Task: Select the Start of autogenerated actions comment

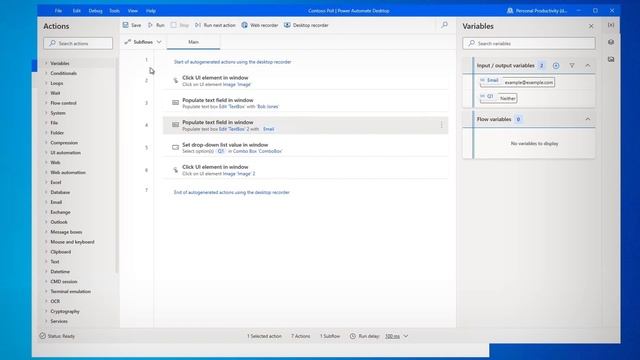Action: [232, 62]
